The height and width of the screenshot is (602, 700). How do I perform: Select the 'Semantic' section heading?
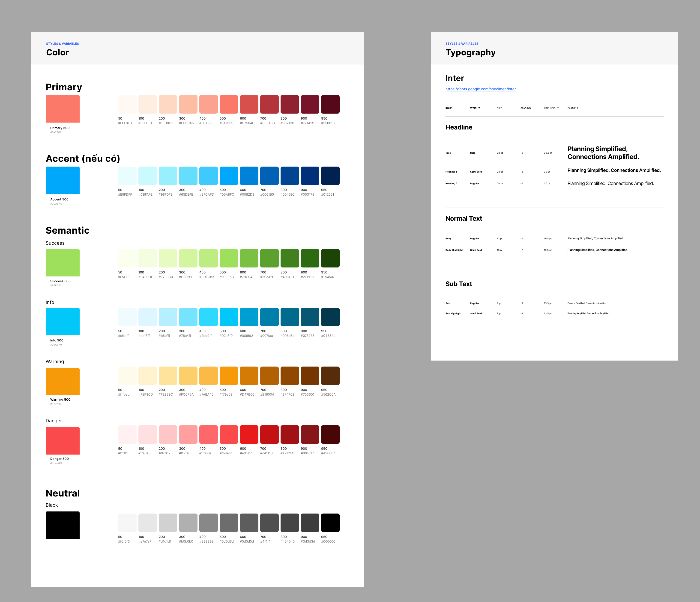(x=67, y=230)
